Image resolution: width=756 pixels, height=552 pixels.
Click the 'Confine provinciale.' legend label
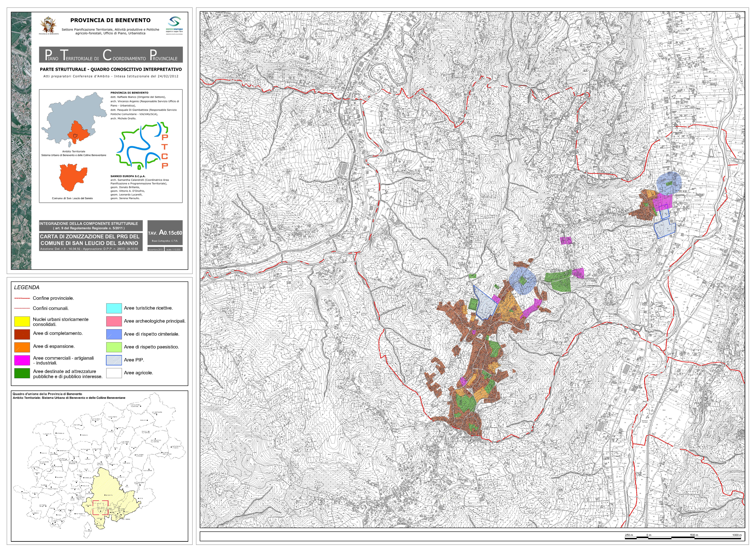tap(54, 298)
